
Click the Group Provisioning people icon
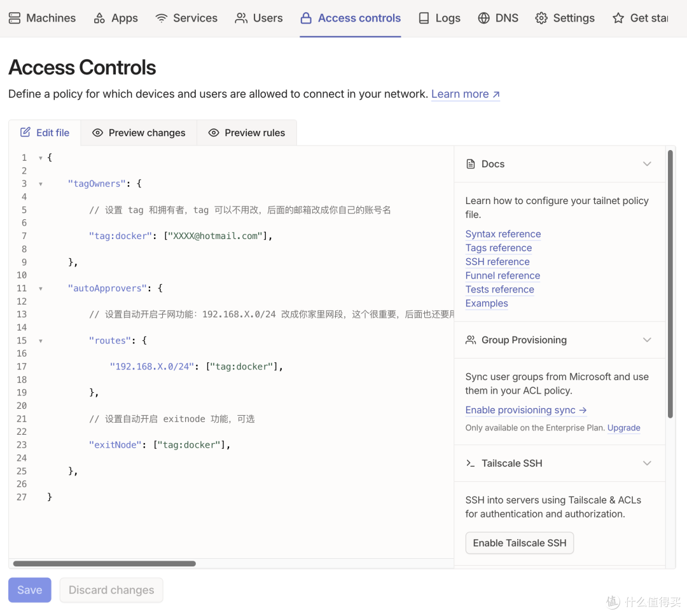click(x=471, y=339)
